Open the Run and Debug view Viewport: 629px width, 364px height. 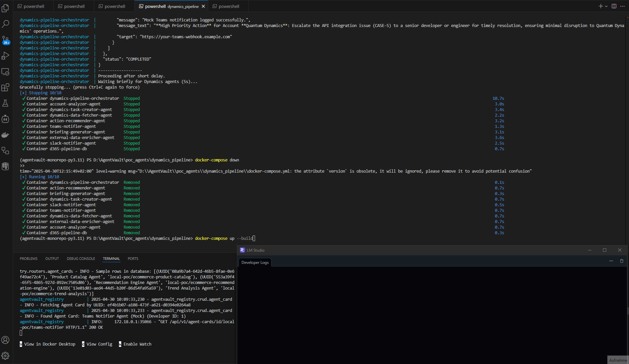tap(5, 56)
